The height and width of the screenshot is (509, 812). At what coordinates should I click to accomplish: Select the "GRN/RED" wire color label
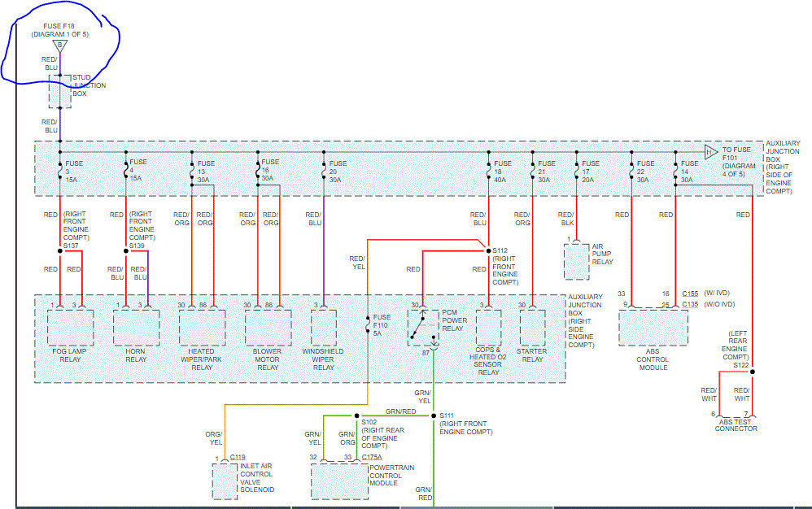pos(401,411)
